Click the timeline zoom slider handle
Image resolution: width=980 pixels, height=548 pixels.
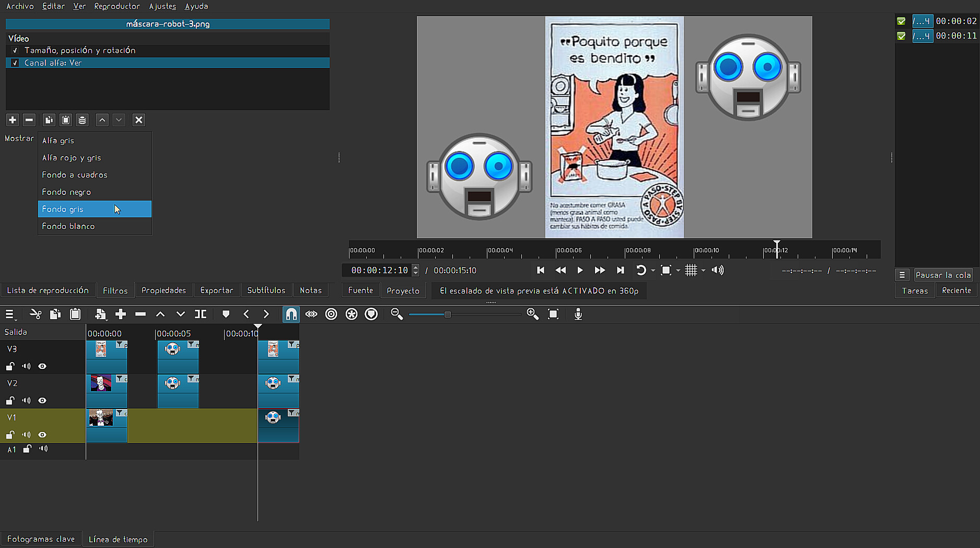point(448,314)
